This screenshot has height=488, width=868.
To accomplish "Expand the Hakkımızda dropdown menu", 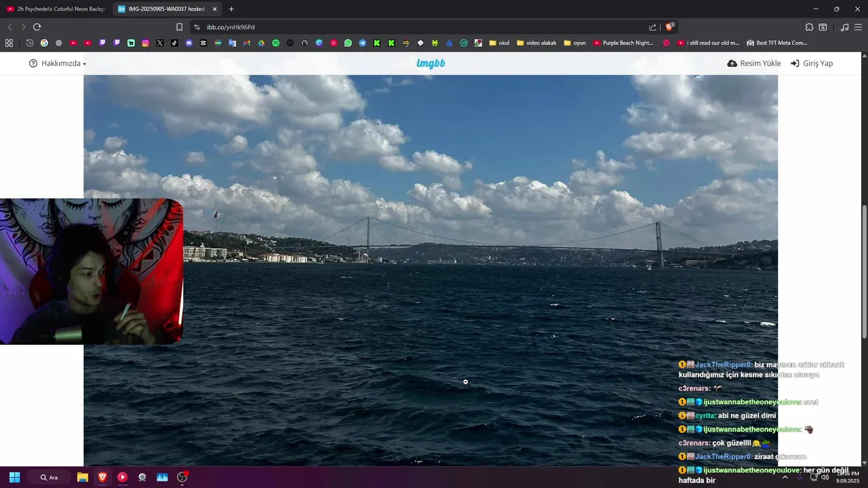I will click(58, 63).
